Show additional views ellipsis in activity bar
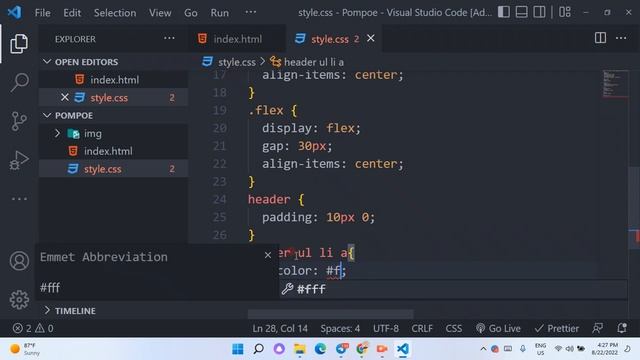The image size is (640, 360). (x=19, y=199)
